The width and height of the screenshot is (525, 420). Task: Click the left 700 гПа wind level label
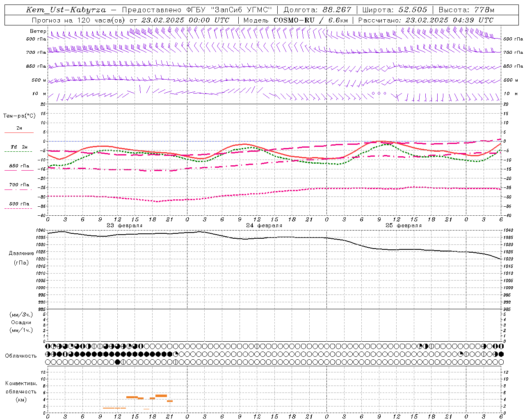(x=36, y=52)
